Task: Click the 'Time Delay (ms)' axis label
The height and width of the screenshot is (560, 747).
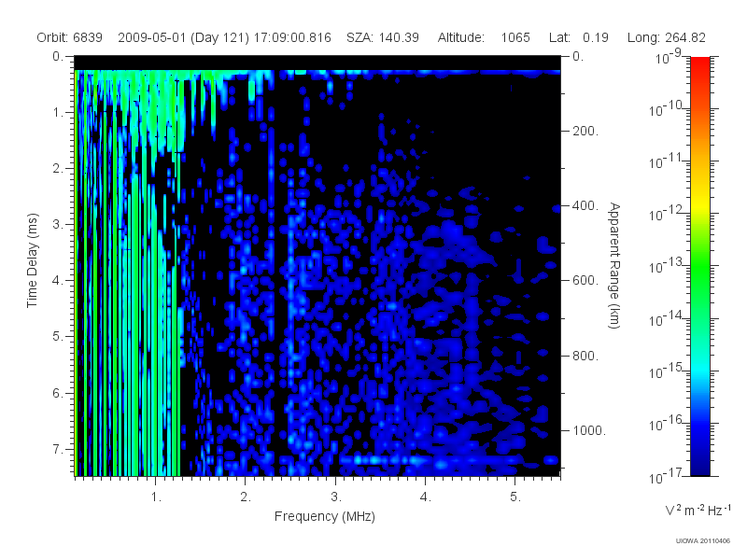Action: point(32,260)
